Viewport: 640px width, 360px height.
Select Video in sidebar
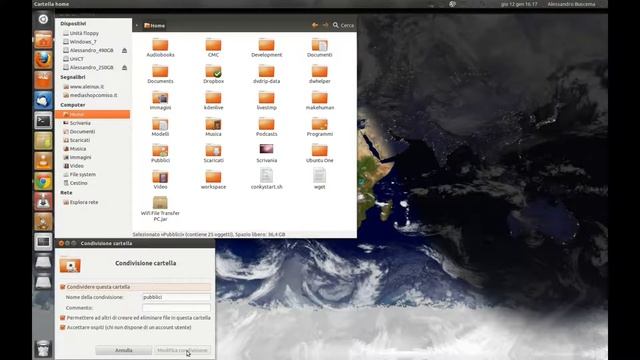pyautogui.click(x=73, y=166)
